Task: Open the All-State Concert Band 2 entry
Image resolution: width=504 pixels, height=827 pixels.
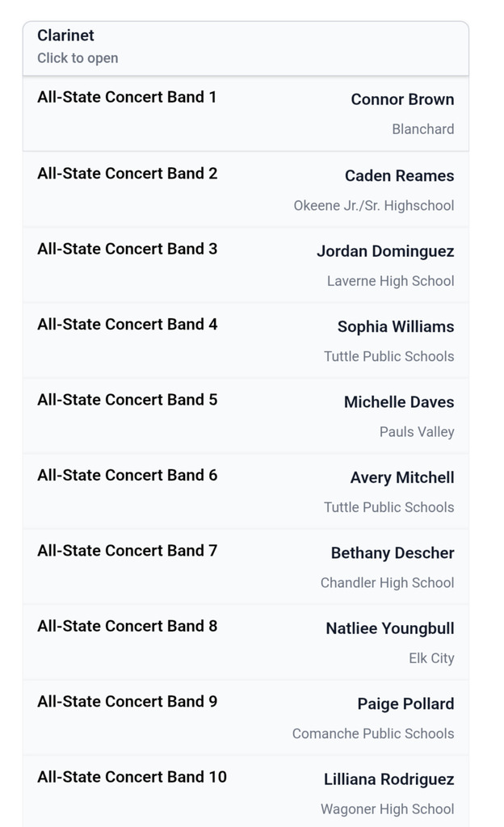Action: tap(126, 173)
